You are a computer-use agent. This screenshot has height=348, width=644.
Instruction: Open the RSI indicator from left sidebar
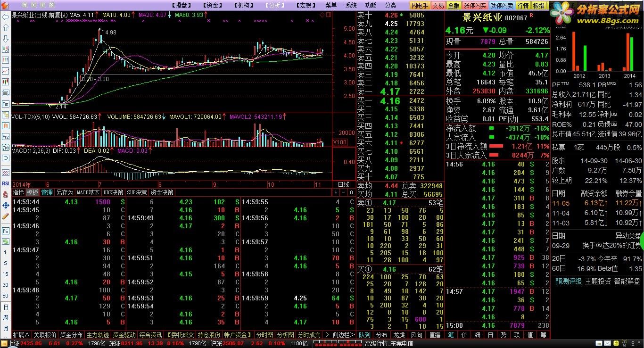pos(5,183)
